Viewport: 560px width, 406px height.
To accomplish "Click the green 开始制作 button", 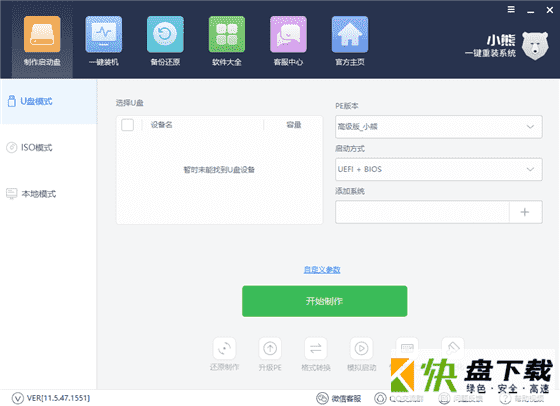I will [x=325, y=301].
